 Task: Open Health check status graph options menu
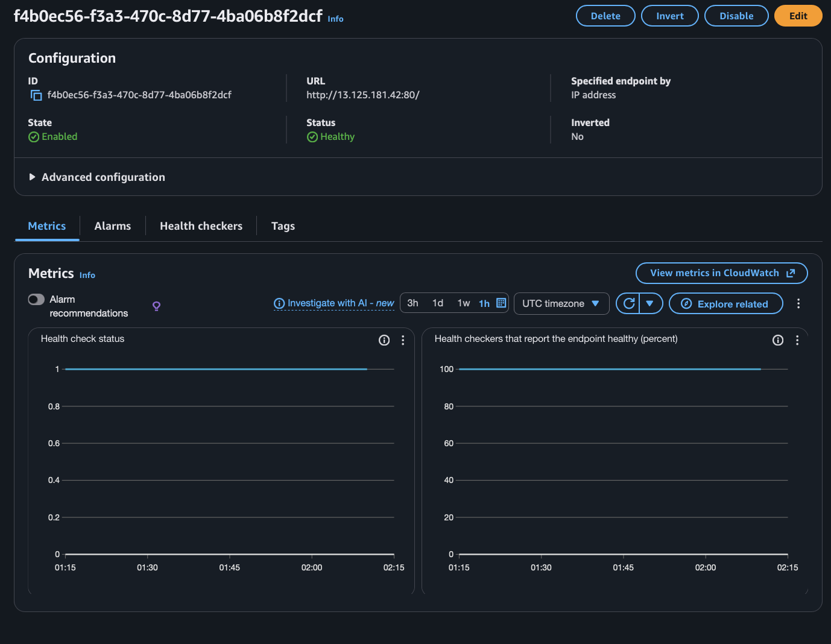pos(403,340)
